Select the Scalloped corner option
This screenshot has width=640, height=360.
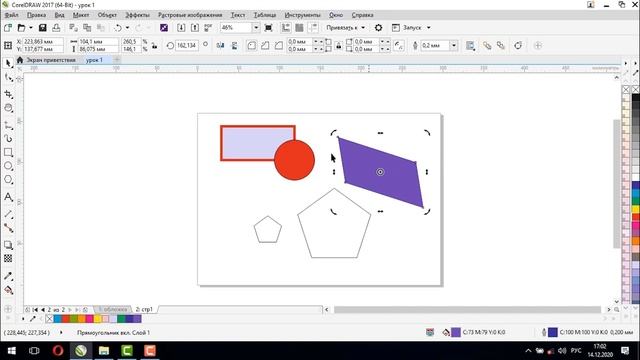tap(265, 45)
